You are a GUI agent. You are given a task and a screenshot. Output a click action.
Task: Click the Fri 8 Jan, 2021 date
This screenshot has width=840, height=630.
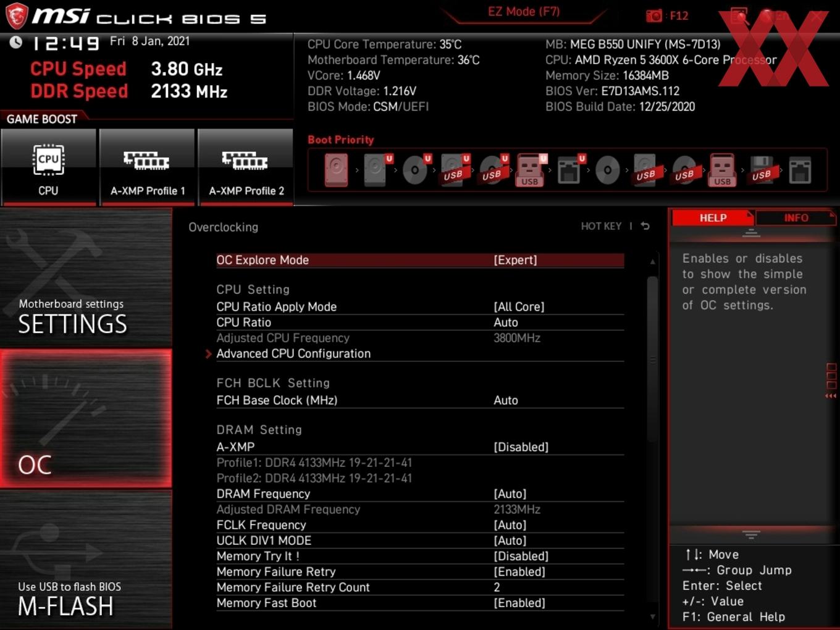[149, 41]
